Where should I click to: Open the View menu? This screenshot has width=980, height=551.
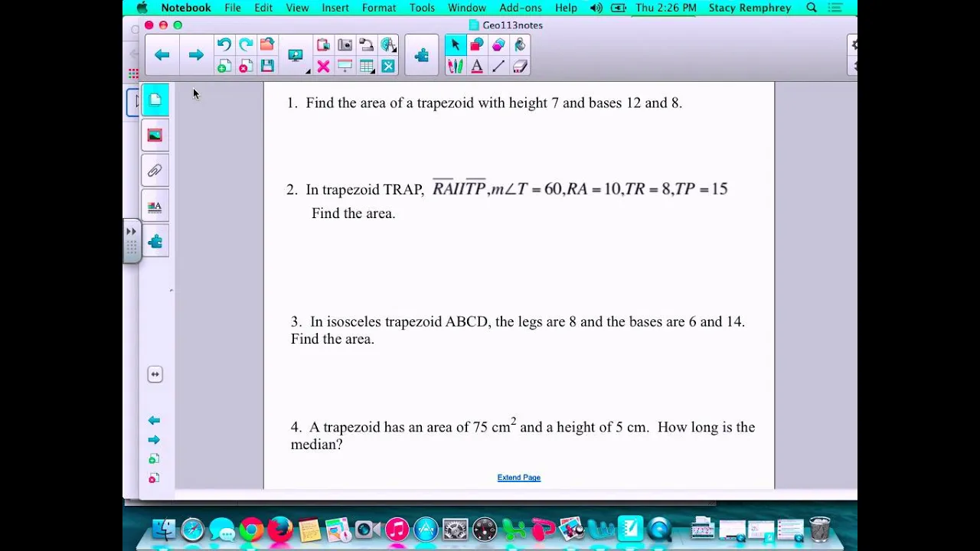click(297, 8)
